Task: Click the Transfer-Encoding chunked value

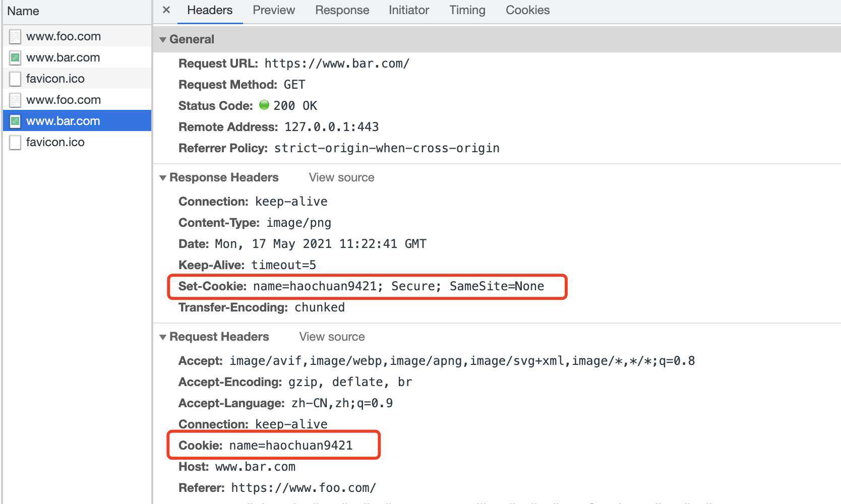Action: click(x=320, y=307)
